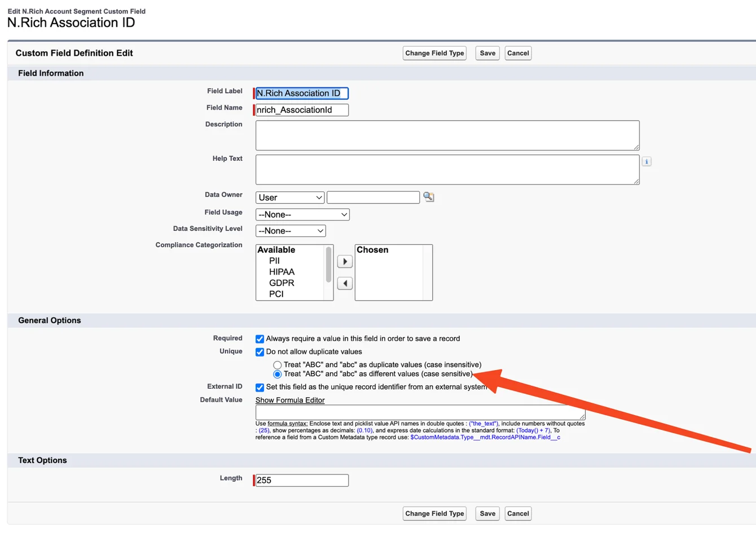Click the top Save button
Screen dimensions: 756x541
tap(487, 53)
